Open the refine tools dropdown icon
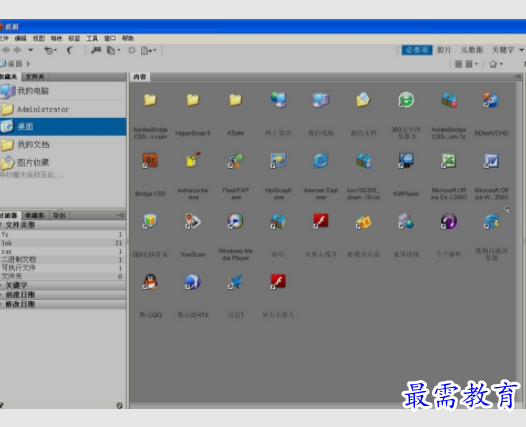Image resolution: width=526 pixels, height=427 pixels. click(113, 50)
